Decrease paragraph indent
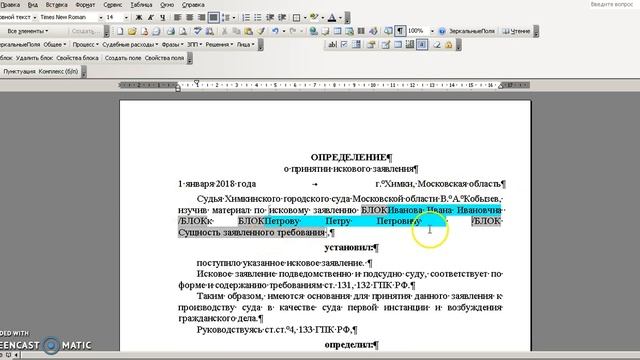Viewport: 640px width, 360px height. pyautogui.click(x=270, y=18)
